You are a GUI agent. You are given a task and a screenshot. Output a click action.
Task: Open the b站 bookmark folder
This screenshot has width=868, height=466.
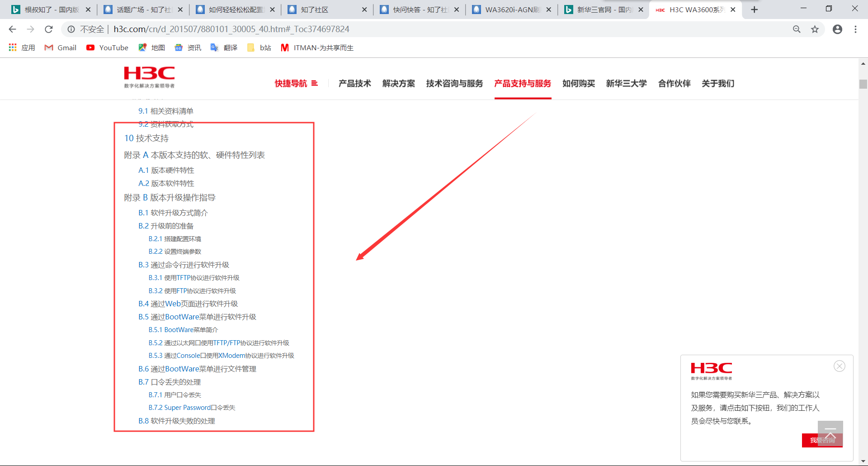[x=259, y=48]
